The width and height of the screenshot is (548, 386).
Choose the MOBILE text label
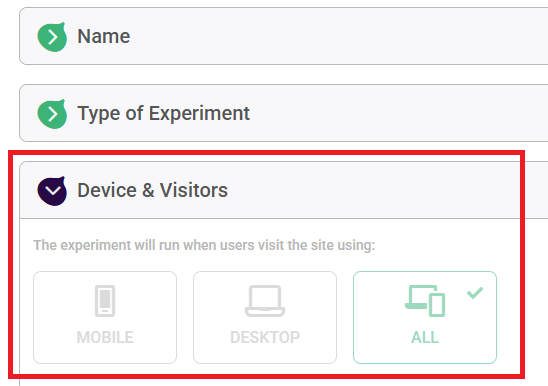click(x=105, y=337)
